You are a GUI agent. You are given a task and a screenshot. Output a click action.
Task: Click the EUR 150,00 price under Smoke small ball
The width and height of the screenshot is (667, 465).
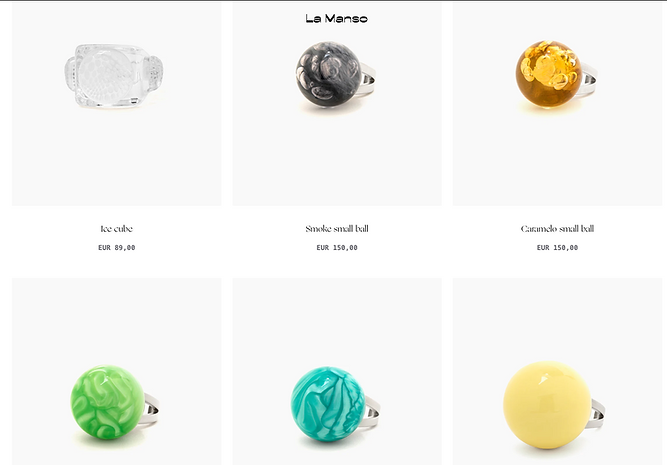click(337, 248)
